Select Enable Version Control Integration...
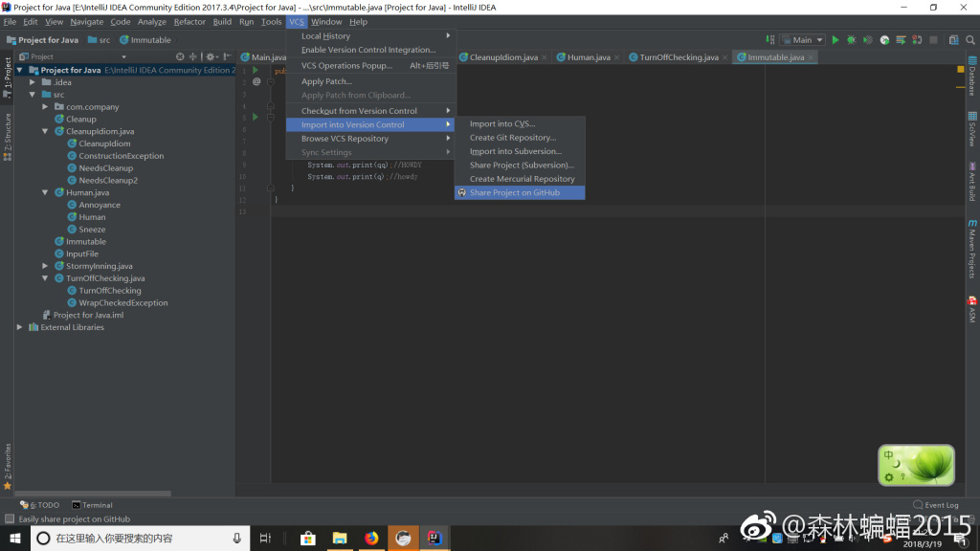Image resolution: width=980 pixels, height=551 pixels. (x=370, y=50)
